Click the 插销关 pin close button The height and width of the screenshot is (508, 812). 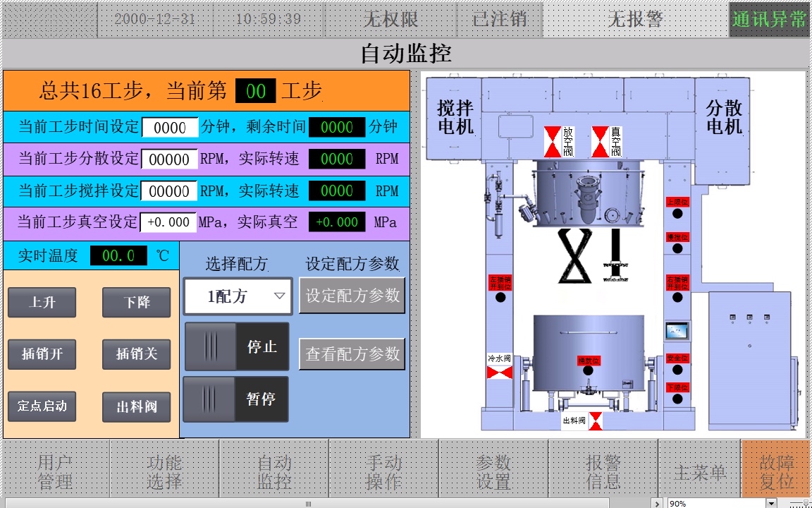[x=136, y=354]
